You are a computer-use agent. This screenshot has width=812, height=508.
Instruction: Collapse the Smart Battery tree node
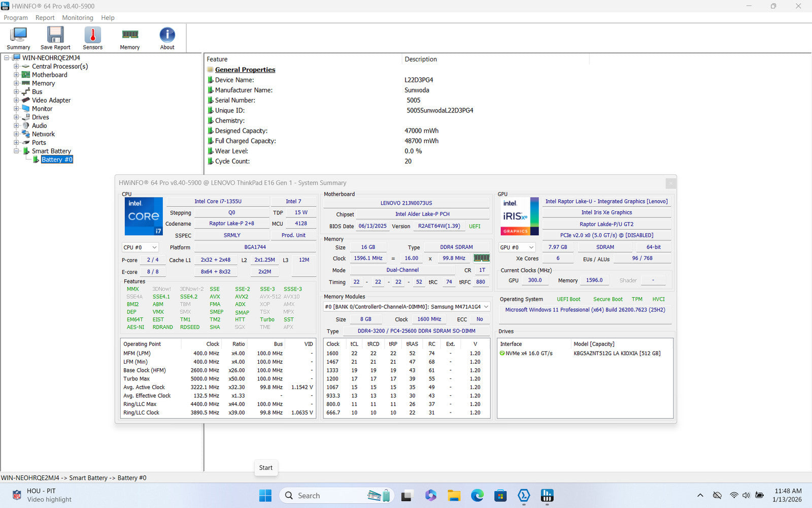16,151
